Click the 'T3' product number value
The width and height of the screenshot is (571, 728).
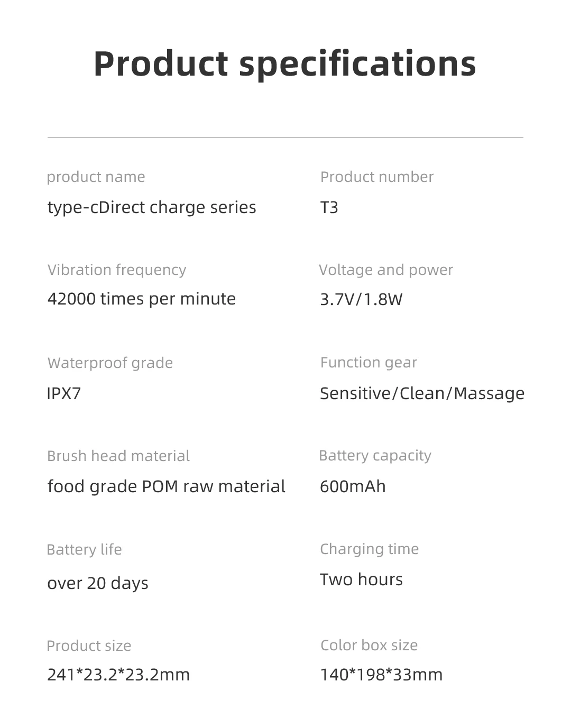point(329,207)
